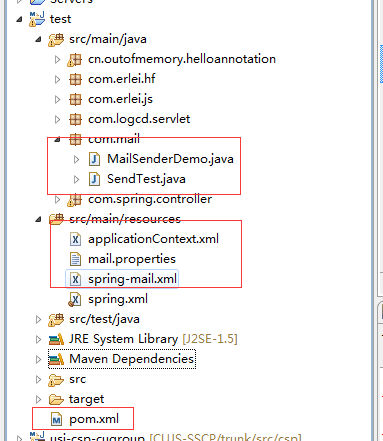Select cn.outofmemory.helloannotation package name
The image size is (383, 441).
[x=182, y=59]
